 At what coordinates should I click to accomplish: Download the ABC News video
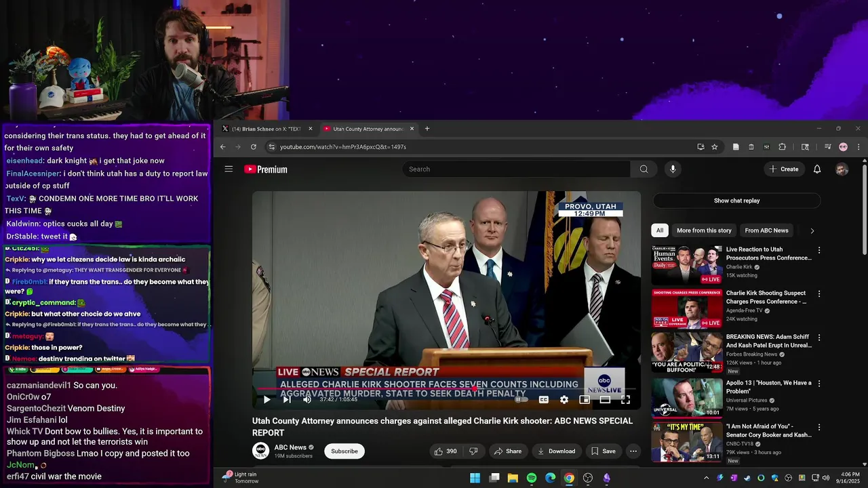556,451
